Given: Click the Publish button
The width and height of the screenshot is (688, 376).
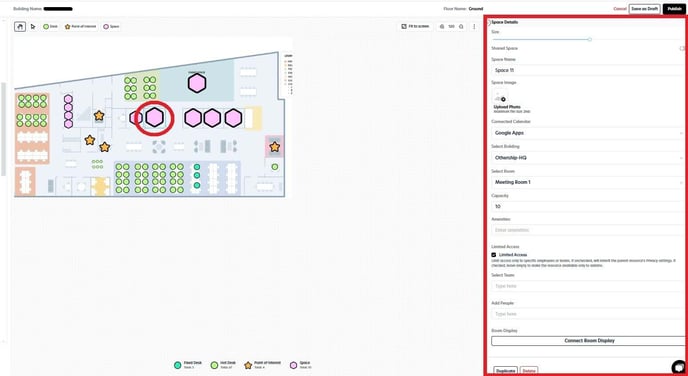Looking at the screenshot, I should [674, 9].
